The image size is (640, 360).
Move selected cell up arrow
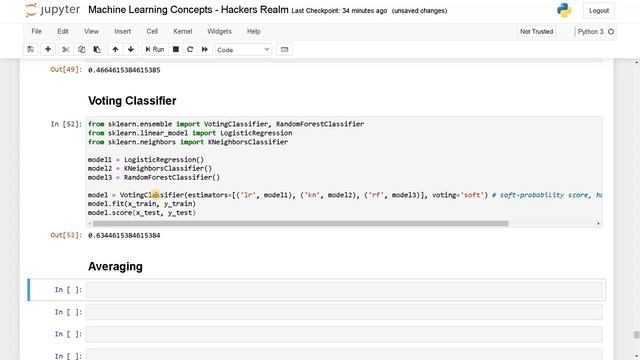(x=116, y=49)
